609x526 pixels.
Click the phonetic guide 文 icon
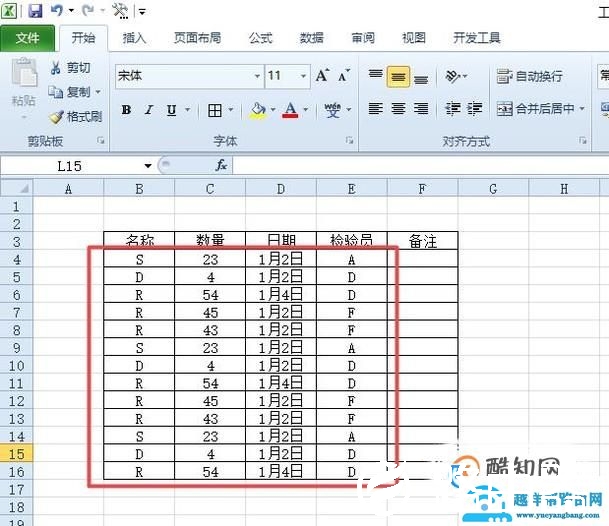pyautogui.click(x=333, y=110)
